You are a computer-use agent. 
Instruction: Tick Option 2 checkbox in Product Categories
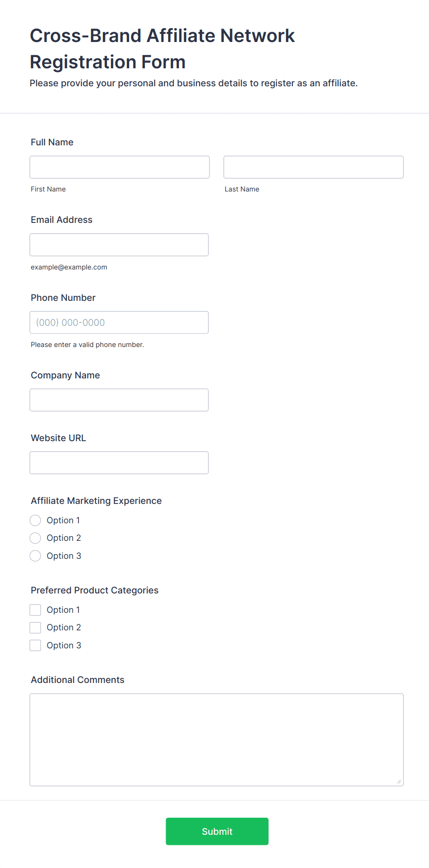click(x=36, y=628)
